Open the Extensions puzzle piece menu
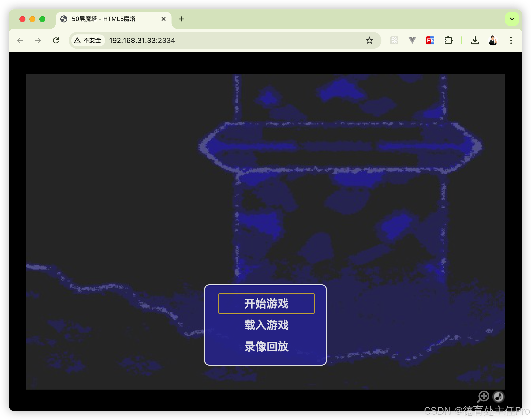This screenshot has width=531, height=420. coord(448,40)
